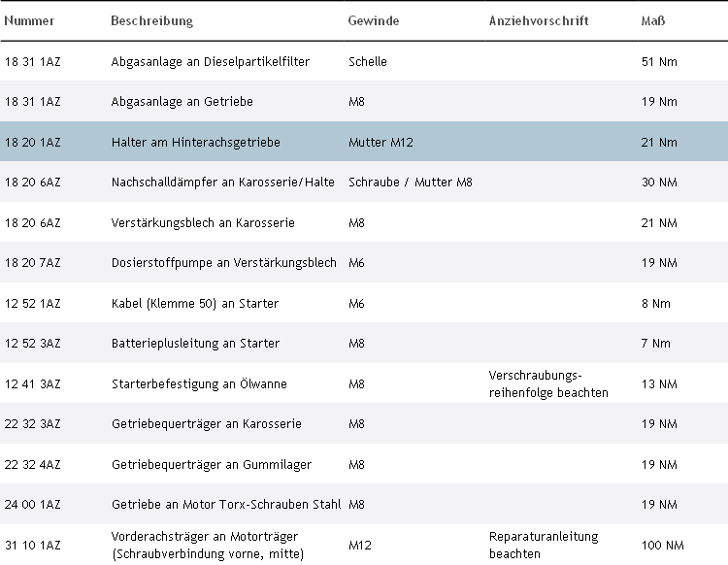Select the Abgasanlage an Dieselpartikelfilter row

pyautogui.click(x=211, y=61)
